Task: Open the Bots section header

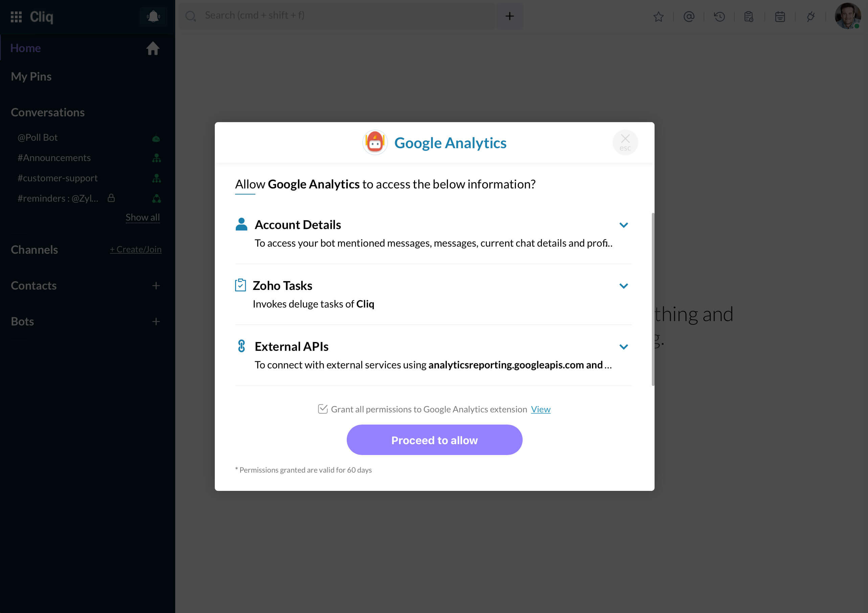Action: 22,321
